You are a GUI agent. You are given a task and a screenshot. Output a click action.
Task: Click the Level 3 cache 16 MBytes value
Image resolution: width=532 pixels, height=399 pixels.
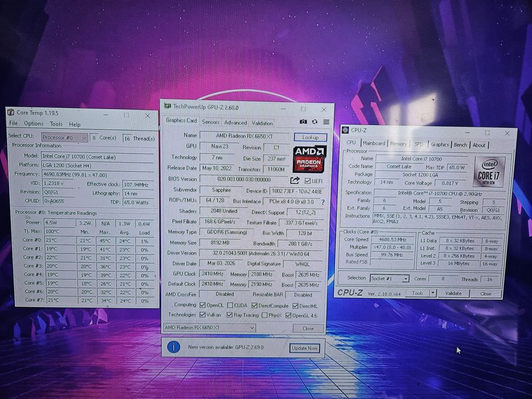click(x=458, y=263)
